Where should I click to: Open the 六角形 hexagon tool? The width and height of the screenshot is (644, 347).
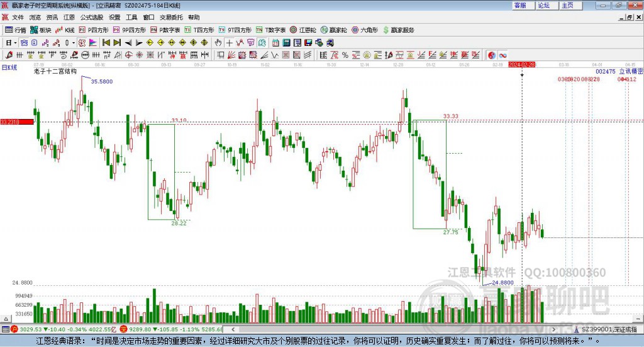point(365,30)
